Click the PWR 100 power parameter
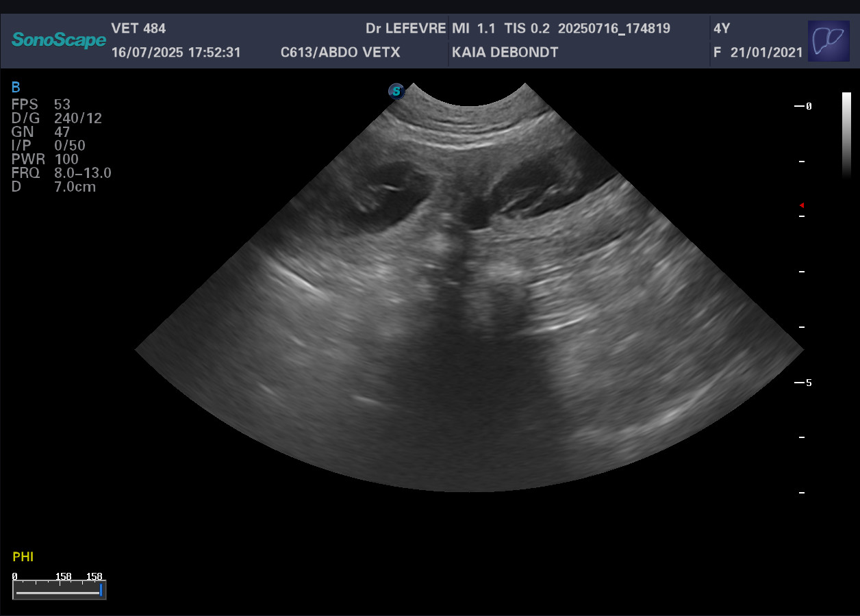The width and height of the screenshot is (860, 616). pyautogui.click(x=45, y=159)
